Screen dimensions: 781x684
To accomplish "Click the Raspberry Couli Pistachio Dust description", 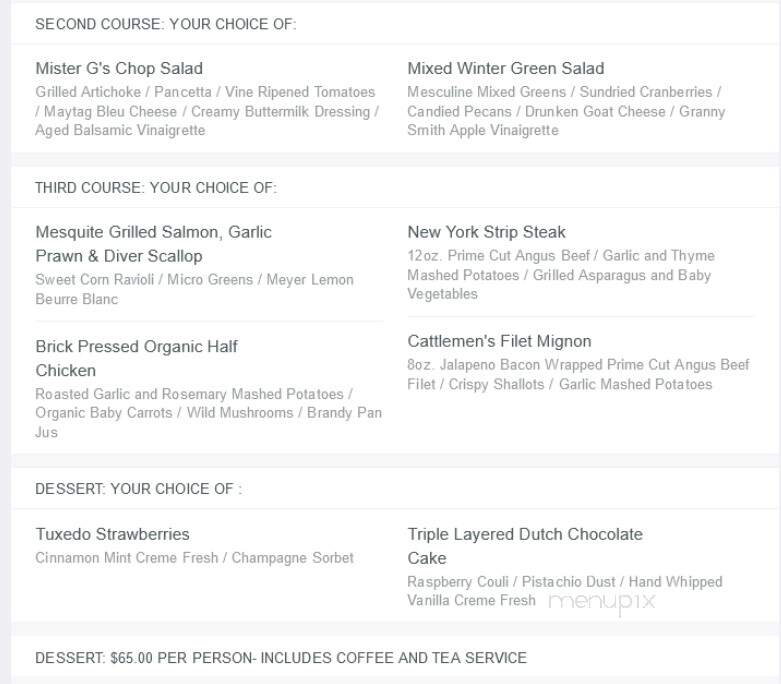I will [x=565, y=591].
